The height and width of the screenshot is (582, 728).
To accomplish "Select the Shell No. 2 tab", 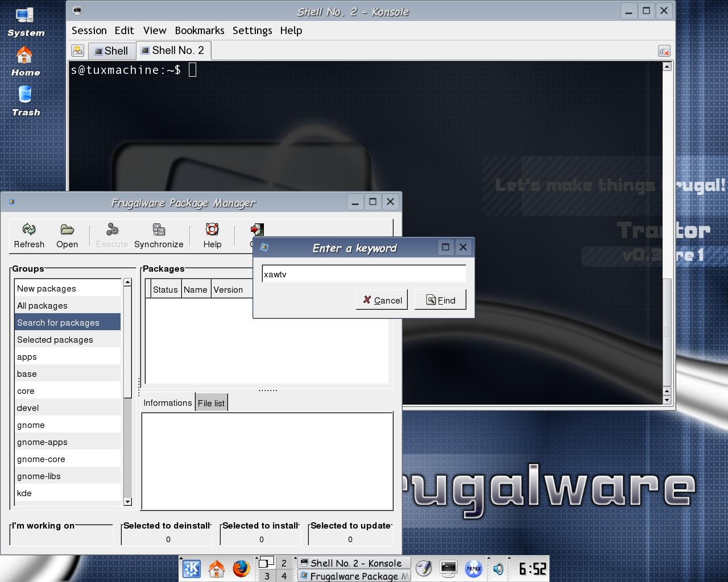I will point(173,51).
